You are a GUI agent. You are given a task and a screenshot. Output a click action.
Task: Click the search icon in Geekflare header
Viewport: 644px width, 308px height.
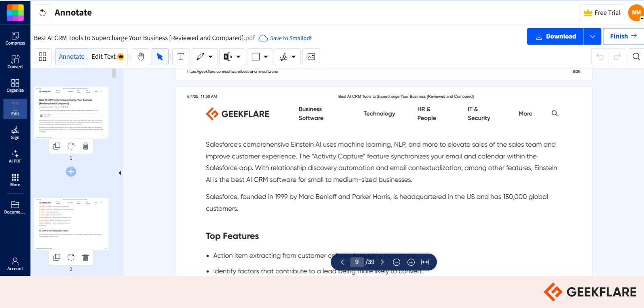click(555, 113)
